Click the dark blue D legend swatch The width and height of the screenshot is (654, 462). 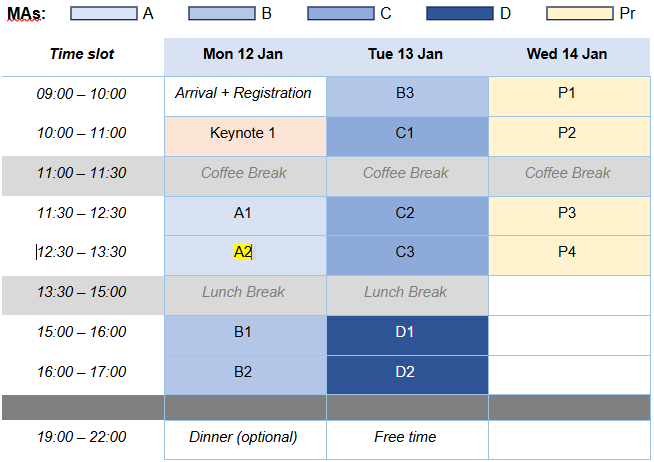pos(459,13)
